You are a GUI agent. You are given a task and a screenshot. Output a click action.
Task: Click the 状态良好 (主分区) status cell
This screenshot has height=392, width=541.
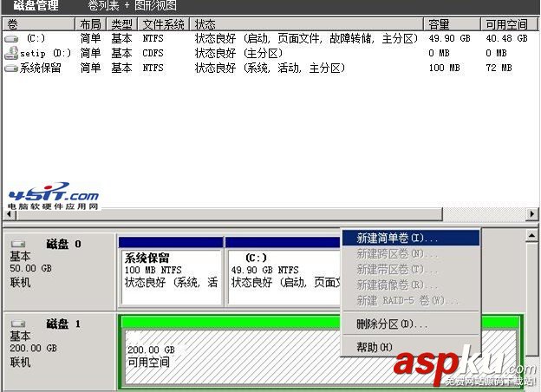tap(238, 53)
